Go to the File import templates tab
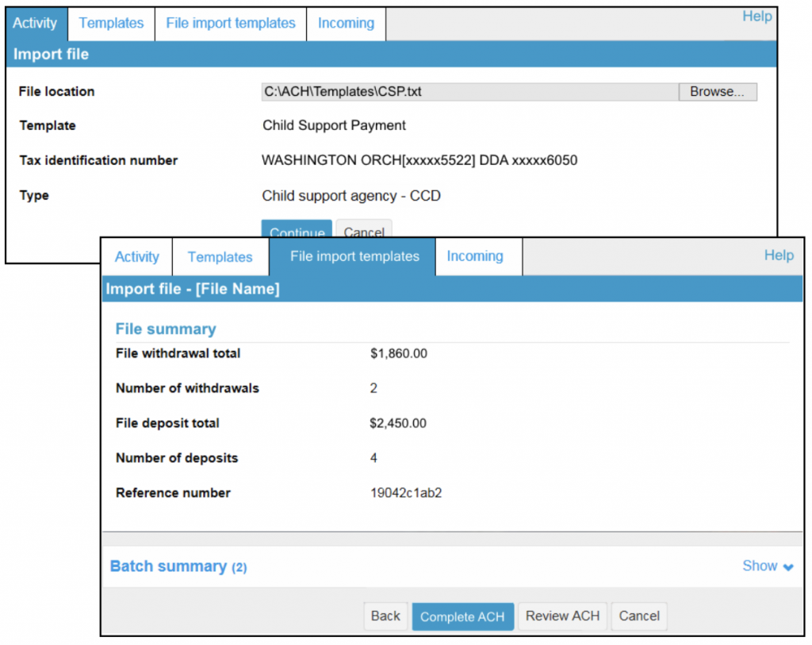812x645 pixels. [354, 256]
